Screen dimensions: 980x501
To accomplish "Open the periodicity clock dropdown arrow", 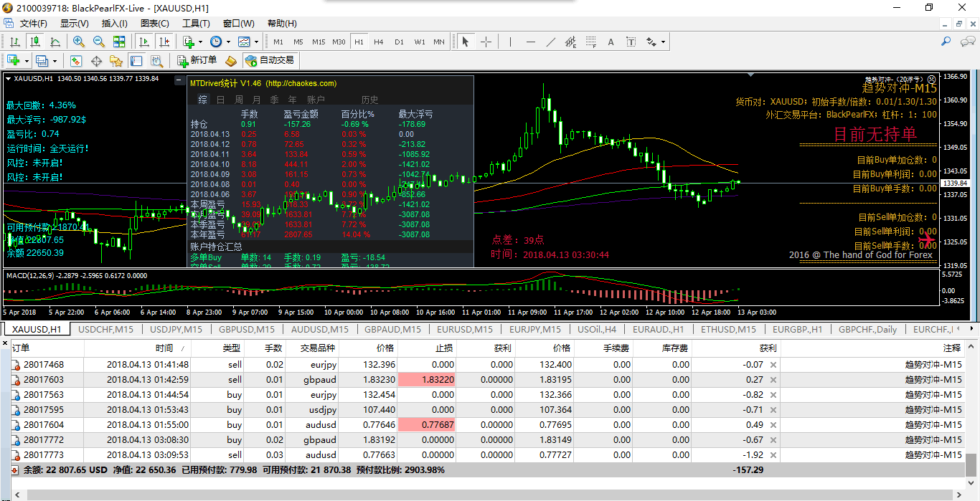I will [x=228, y=42].
